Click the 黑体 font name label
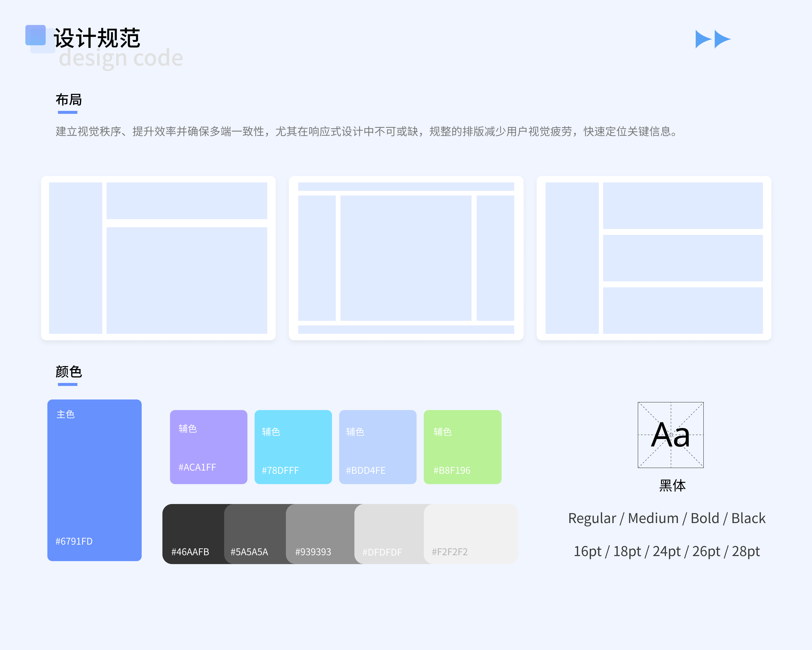The width and height of the screenshot is (812, 650). (x=672, y=485)
